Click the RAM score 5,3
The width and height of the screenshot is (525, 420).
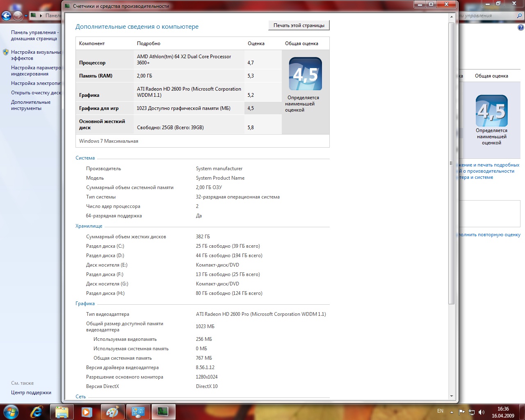coord(251,76)
